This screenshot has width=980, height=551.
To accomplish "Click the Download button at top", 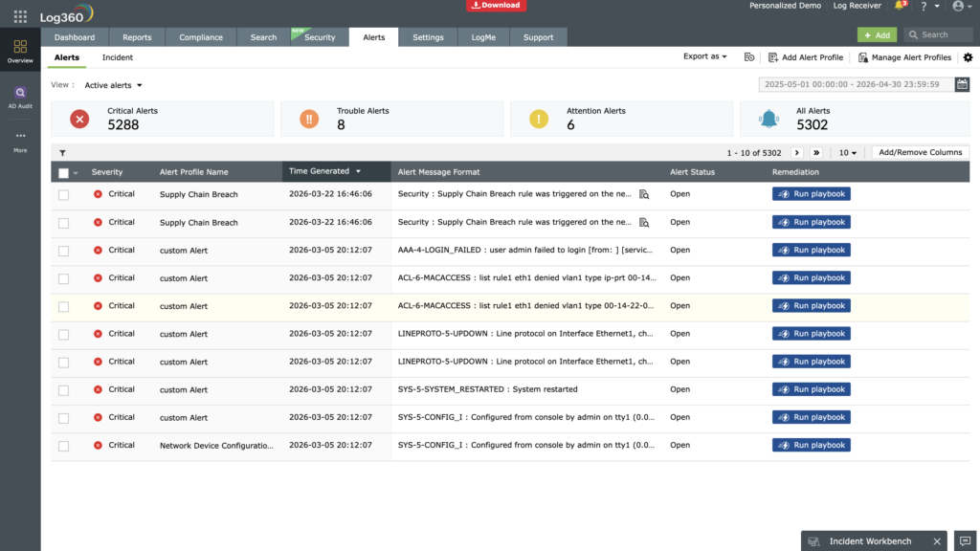I will tap(497, 5).
